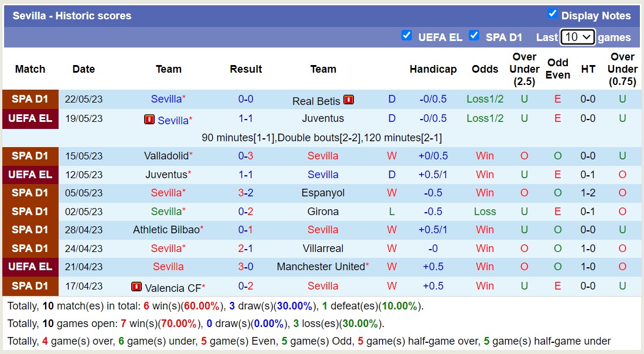Uncheck the UEFA EL filter checkbox
644x354 pixels.
406,35
